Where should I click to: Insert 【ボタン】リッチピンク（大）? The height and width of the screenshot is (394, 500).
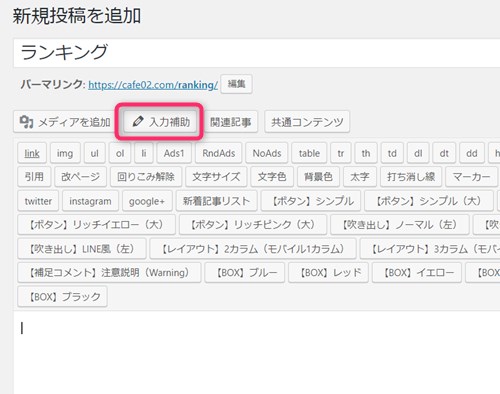pos(253,225)
